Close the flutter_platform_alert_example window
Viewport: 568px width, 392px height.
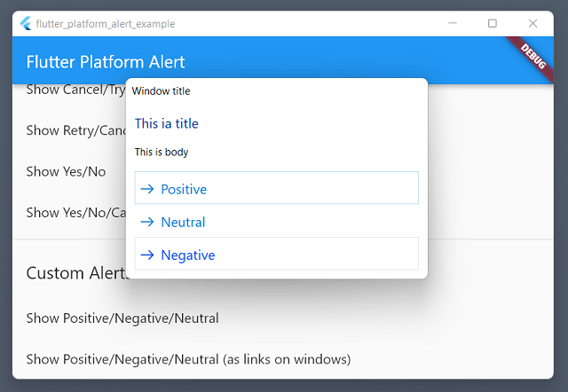[x=532, y=23]
